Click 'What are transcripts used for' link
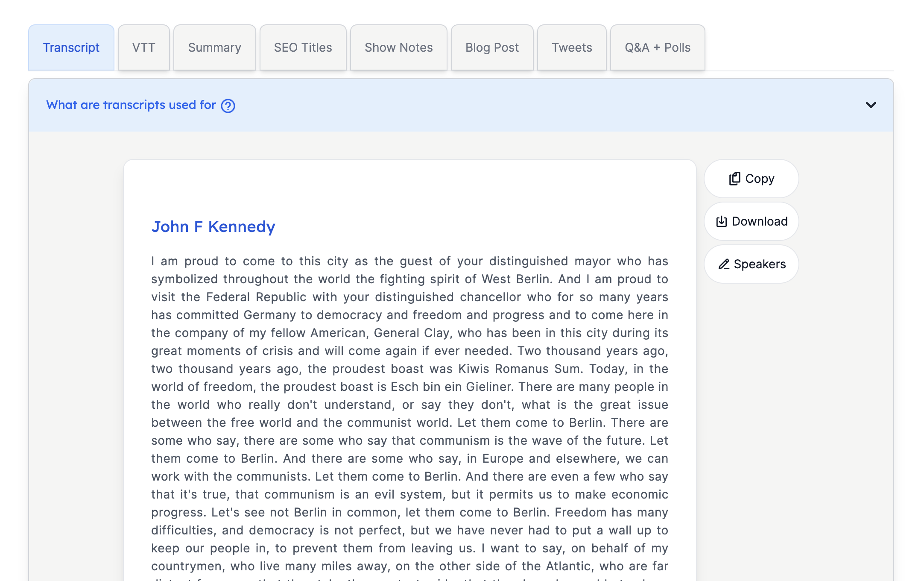This screenshot has height=581, width=924. [x=131, y=105]
